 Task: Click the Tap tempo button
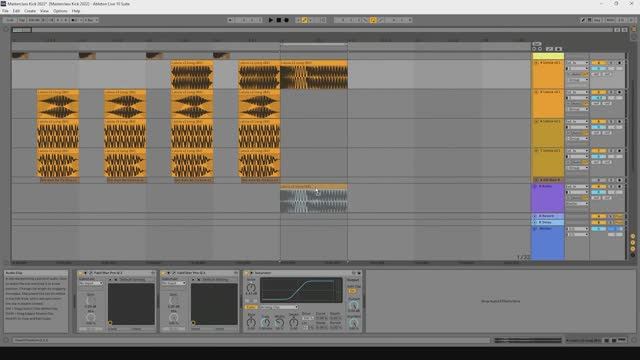[22, 20]
